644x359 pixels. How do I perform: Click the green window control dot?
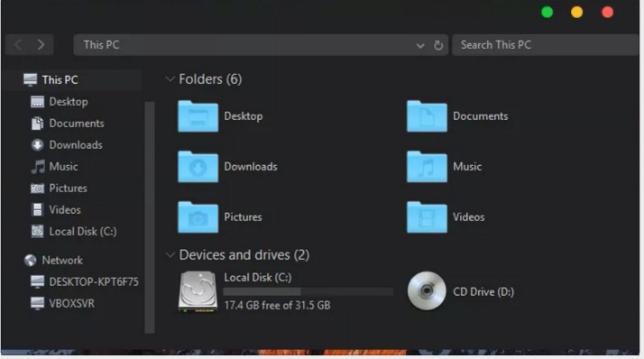coord(547,13)
